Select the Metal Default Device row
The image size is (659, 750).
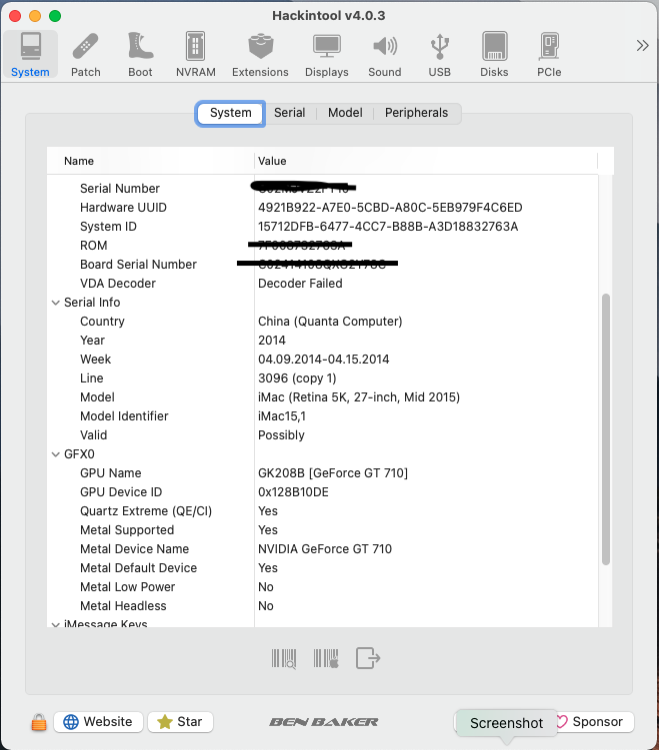coord(323,568)
